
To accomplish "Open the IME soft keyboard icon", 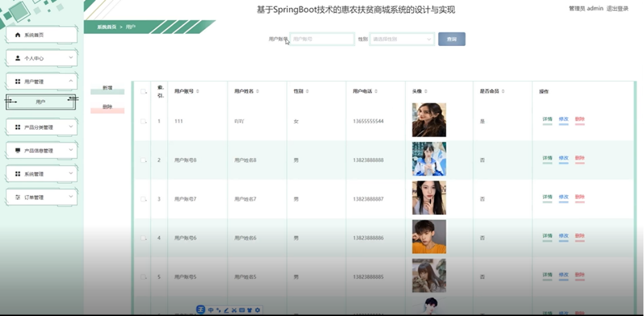I will [242, 310].
